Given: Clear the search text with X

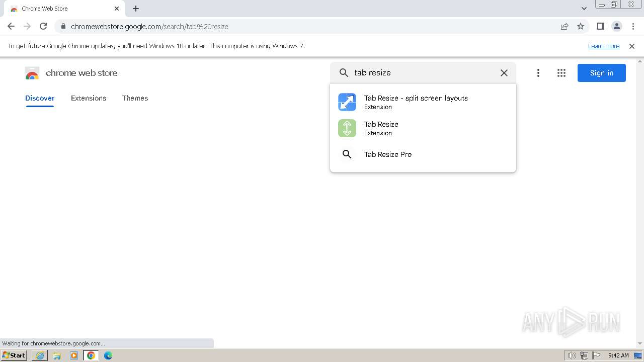Looking at the screenshot, I should [504, 73].
